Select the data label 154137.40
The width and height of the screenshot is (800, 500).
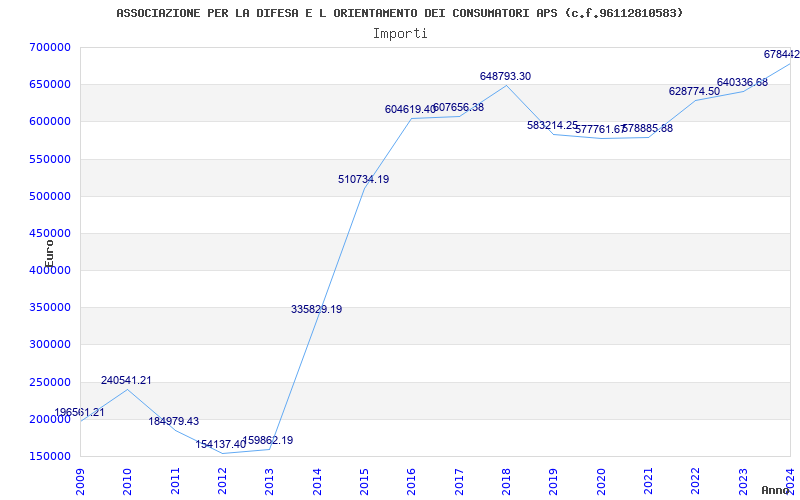221,444
